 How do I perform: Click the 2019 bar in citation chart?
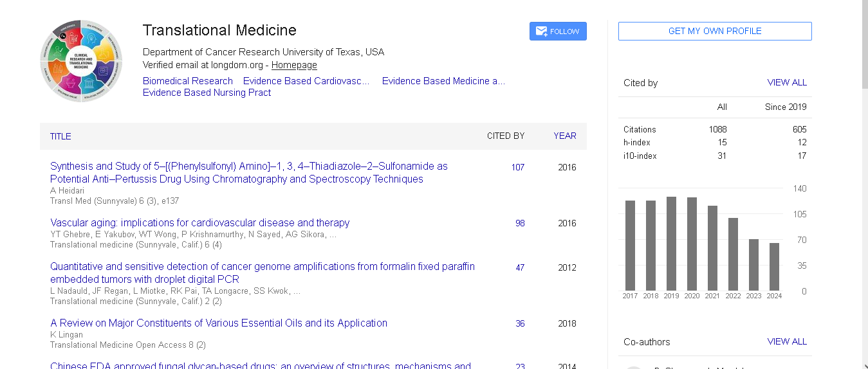[x=671, y=244]
